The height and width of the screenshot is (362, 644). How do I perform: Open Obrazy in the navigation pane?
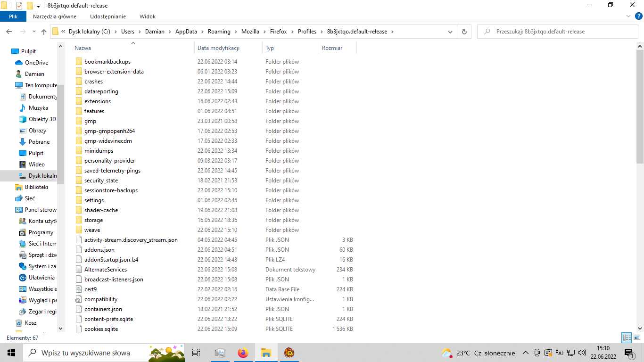point(37,131)
